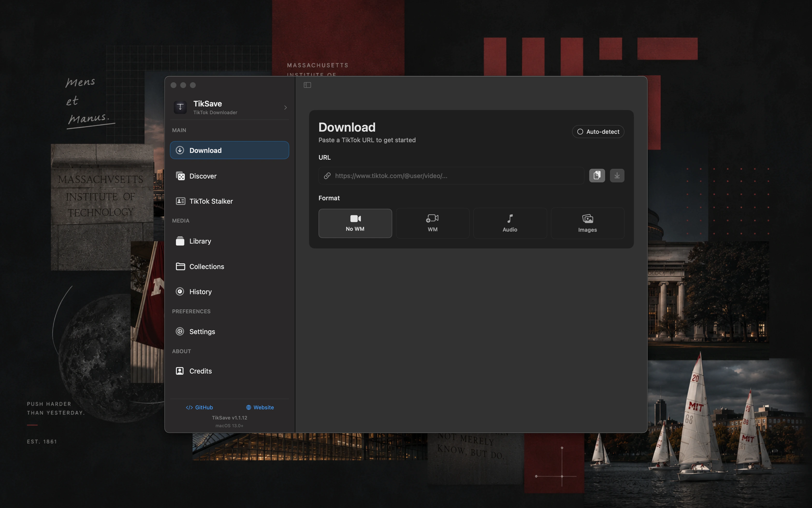This screenshot has height=508, width=812.
Task: Click the link icon in URL field
Action: tap(327, 176)
